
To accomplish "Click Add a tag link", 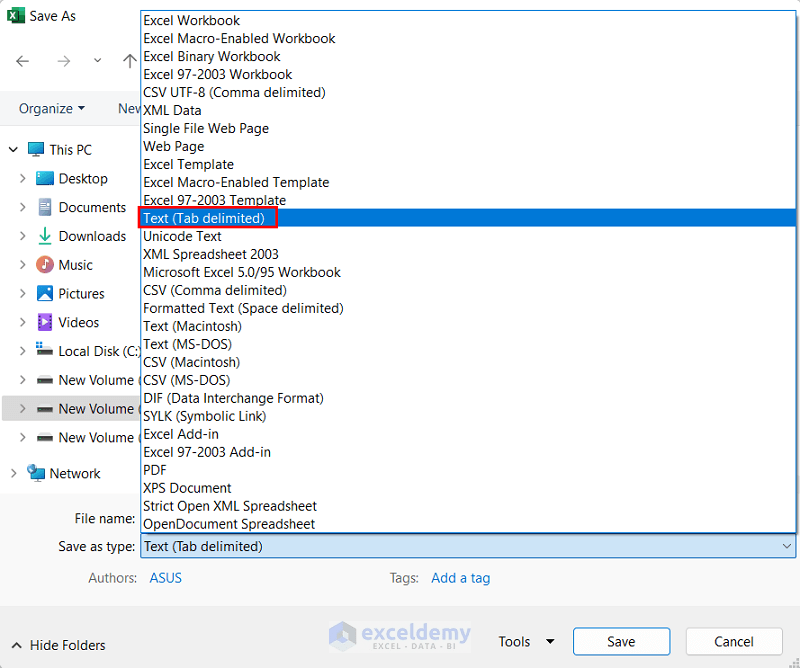I will tap(461, 578).
